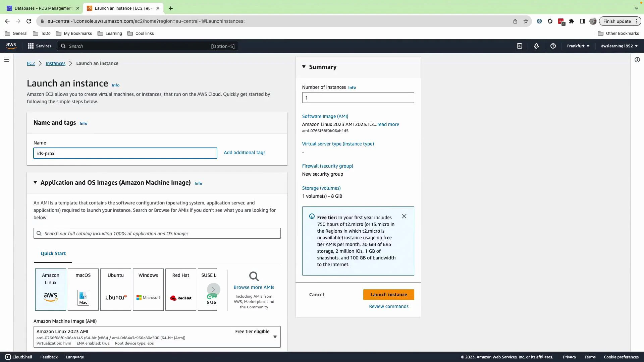
Task: Open the CloudShell icon in top nav
Action: [520, 46]
